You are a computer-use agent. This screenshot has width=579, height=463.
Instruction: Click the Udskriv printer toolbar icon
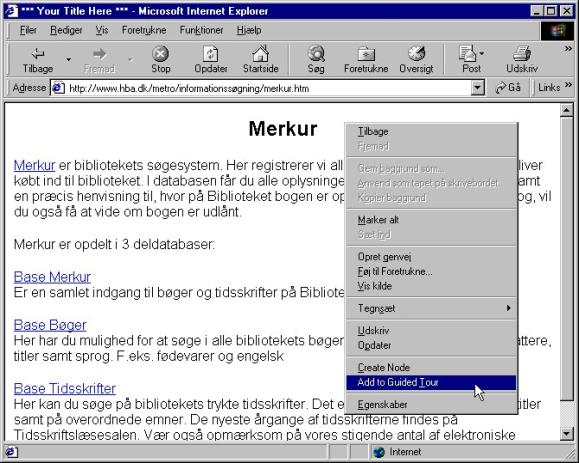[x=522, y=59]
